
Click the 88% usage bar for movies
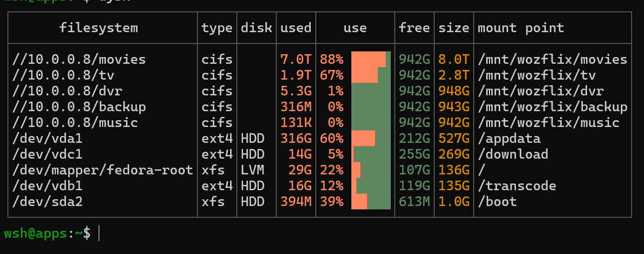pyautogui.click(x=371, y=60)
